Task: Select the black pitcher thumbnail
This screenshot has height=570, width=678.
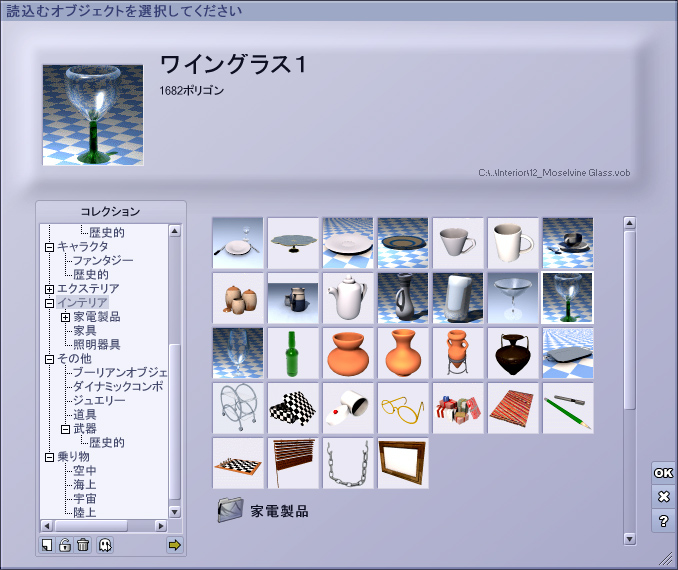Action: click(403, 298)
